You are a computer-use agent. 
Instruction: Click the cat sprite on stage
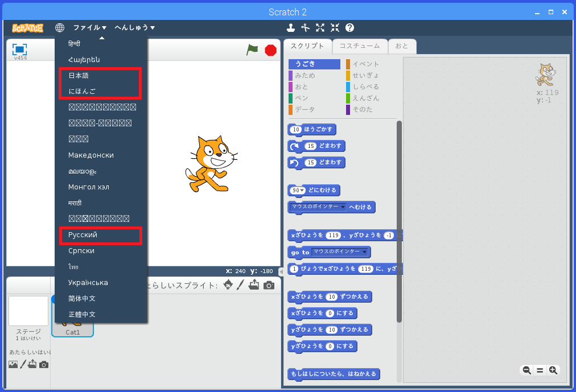click(x=211, y=164)
